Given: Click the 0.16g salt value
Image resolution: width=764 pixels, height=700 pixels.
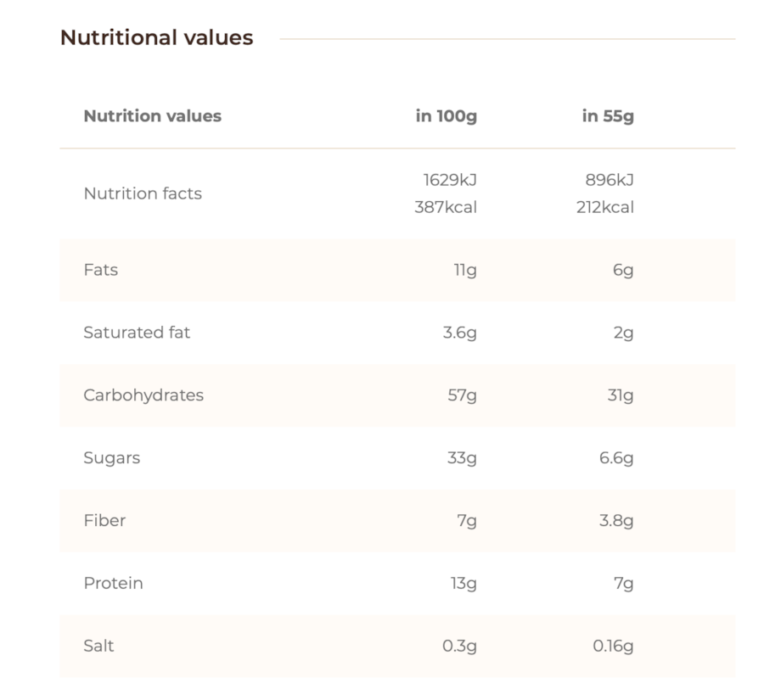Looking at the screenshot, I should [x=613, y=646].
